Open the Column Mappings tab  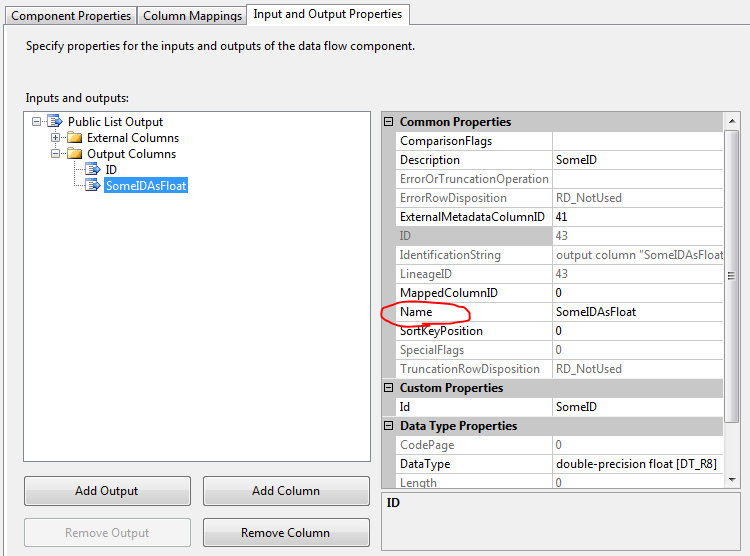[192, 16]
